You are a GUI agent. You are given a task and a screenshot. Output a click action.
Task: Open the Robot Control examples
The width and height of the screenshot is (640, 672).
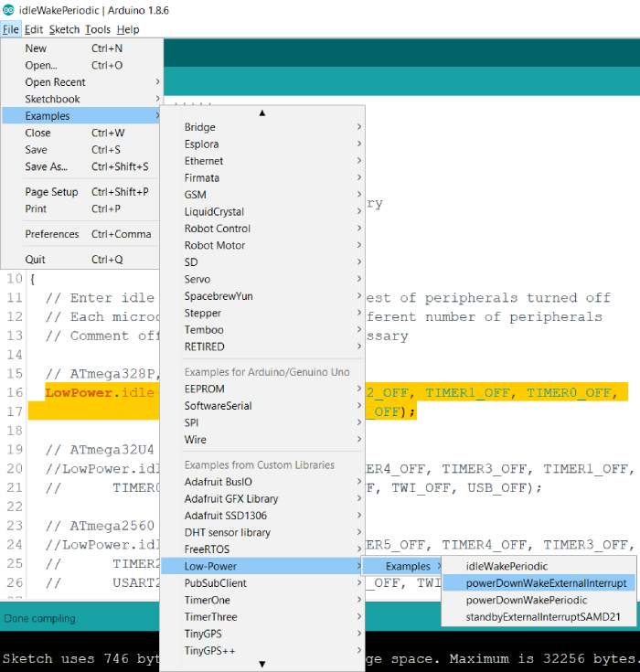pyautogui.click(x=262, y=229)
